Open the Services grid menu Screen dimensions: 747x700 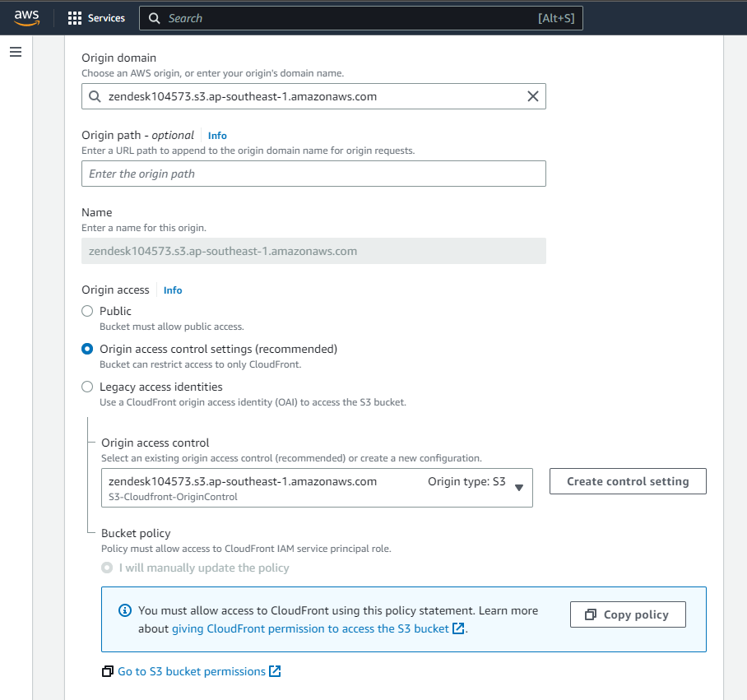coord(96,18)
